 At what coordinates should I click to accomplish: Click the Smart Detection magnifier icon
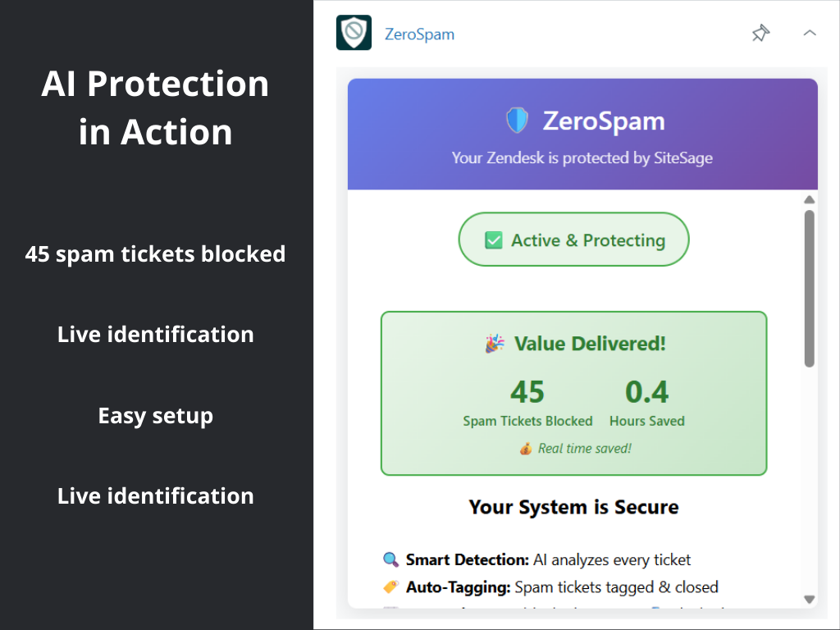pyautogui.click(x=390, y=560)
